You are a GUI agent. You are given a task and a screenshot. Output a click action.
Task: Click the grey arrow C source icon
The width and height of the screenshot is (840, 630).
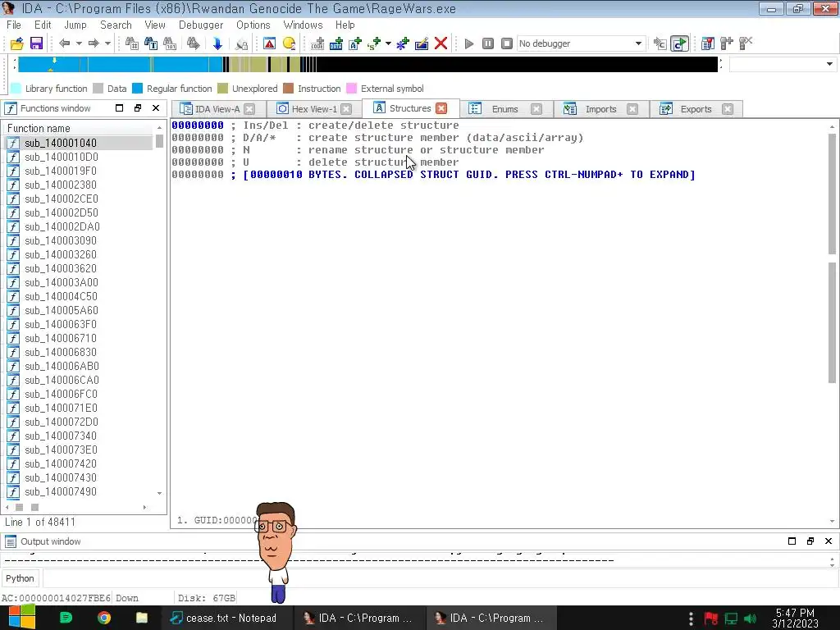(x=660, y=43)
